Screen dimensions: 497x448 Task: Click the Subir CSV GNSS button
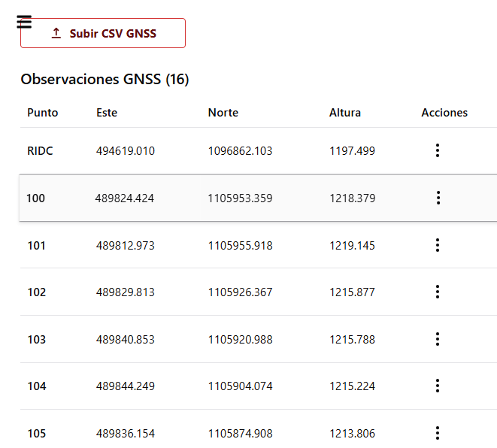pyautogui.click(x=103, y=33)
